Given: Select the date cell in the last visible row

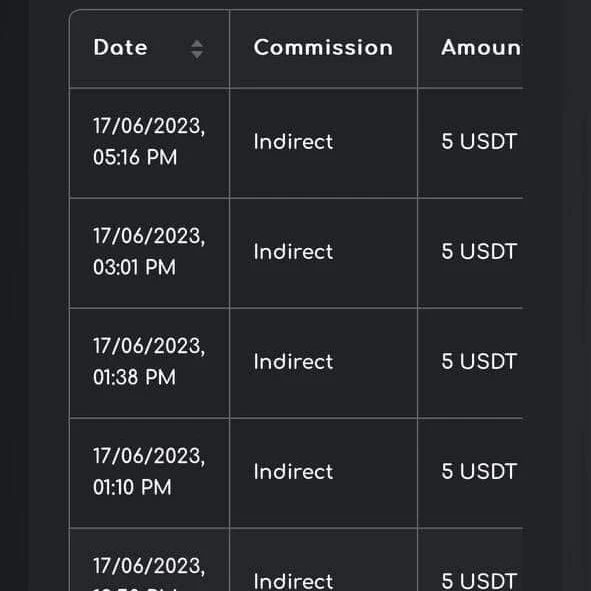Looking at the screenshot, I should pyautogui.click(x=149, y=560).
